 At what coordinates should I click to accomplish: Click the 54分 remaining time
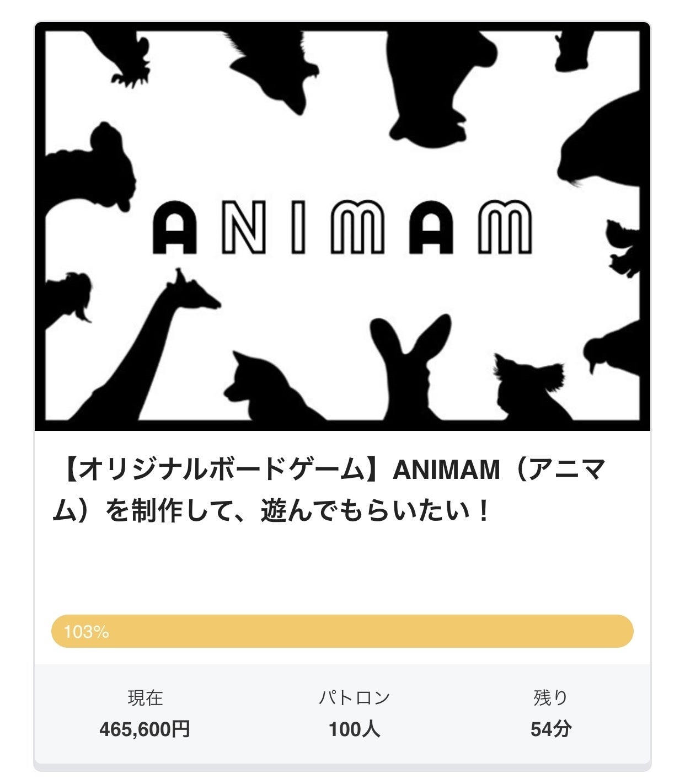pyautogui.click(x=550, y=729)
